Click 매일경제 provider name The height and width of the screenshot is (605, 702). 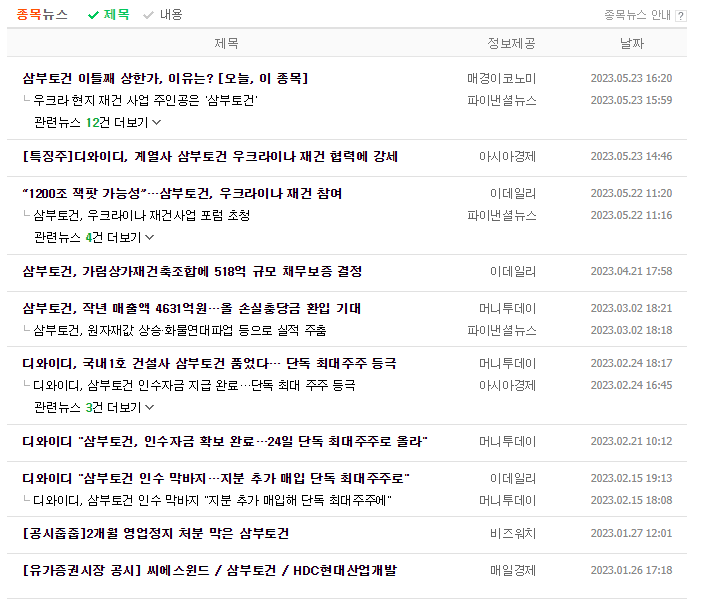513,571
